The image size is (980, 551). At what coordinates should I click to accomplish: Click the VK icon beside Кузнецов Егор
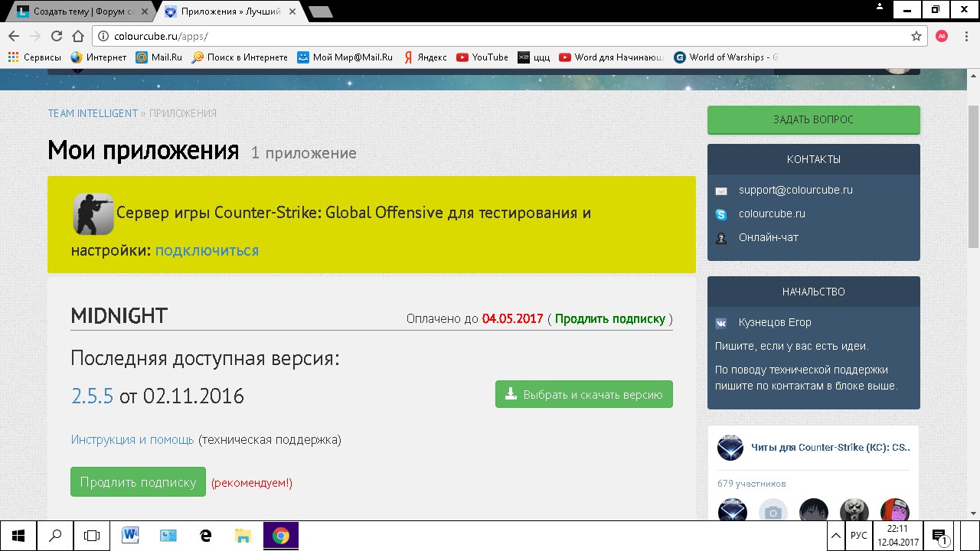(721, 323)
